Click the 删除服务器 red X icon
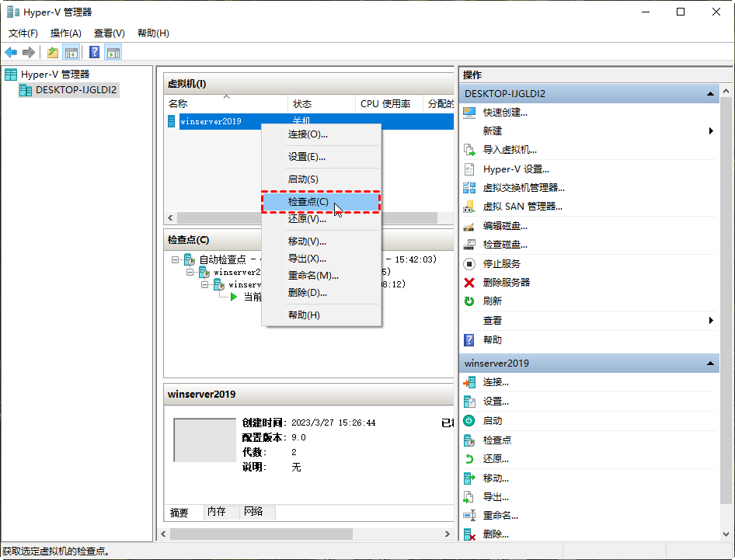Viewport: 735px width, 560px height. tap(469, 282)
